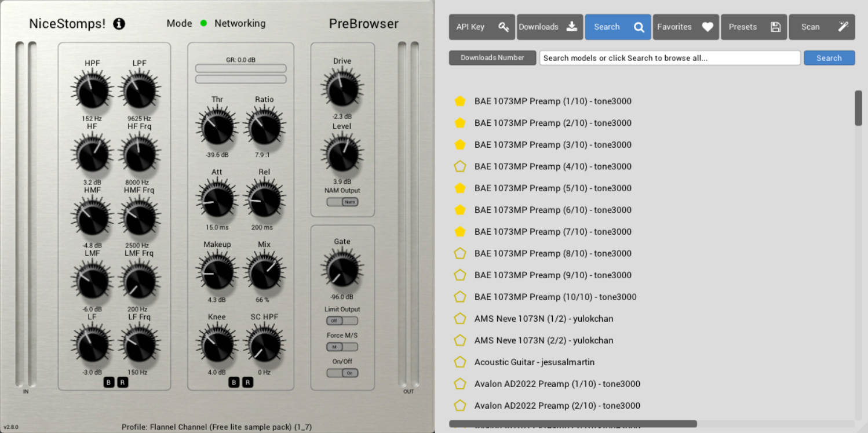Open the Presets tab
The image size is (868, 433).
pos(754,27)
